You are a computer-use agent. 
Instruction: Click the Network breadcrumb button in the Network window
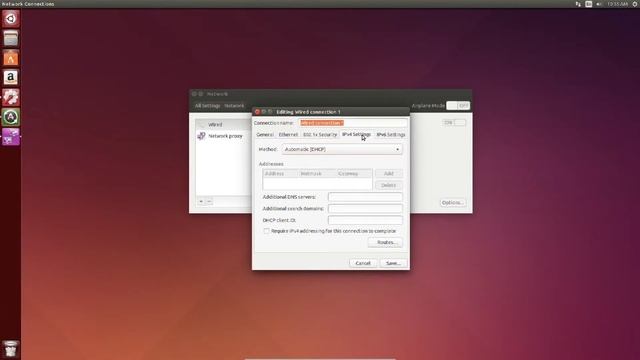pyautogui.click(x=234, y=106)
